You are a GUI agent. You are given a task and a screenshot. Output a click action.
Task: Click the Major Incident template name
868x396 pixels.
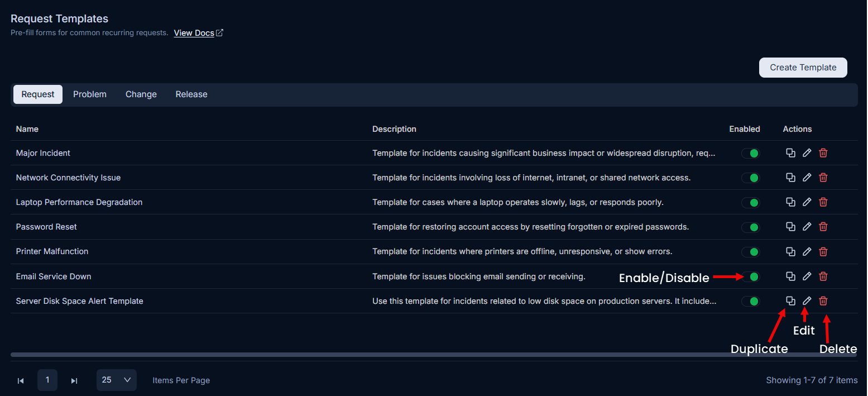click(43, 153)
